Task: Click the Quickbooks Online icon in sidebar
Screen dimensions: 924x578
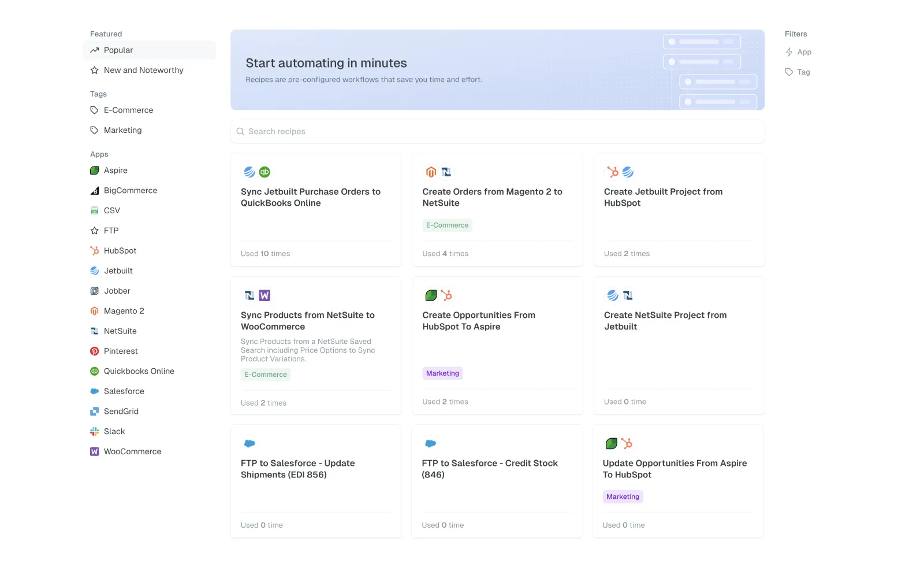Action: [x=94, y=372]
